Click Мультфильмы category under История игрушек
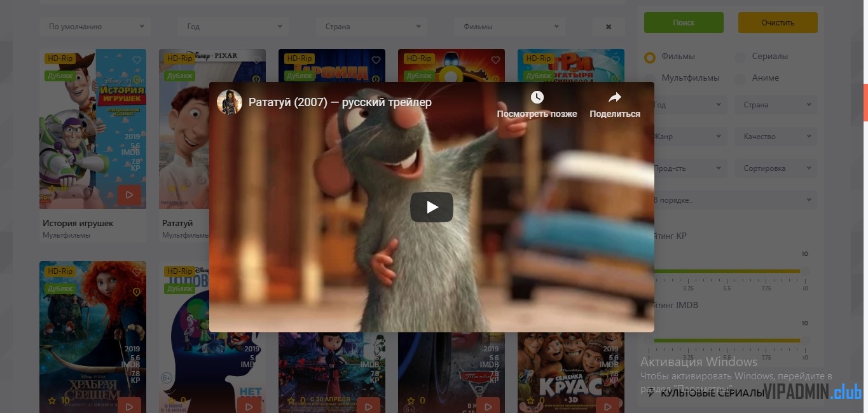 pyautogui.click(x=66, y=235)
